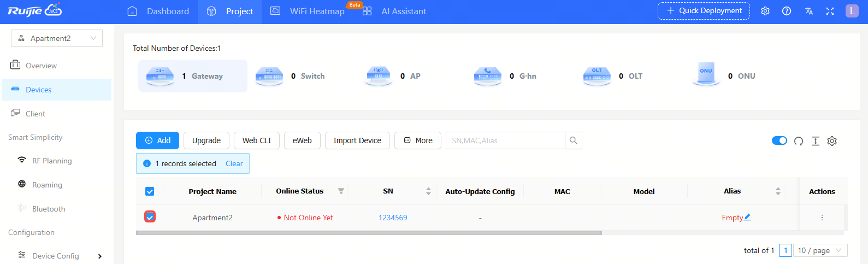Viewport: 868px width, 264px height.
Task: Enter fullscreen mode via header icon
Action: (x=830, y=11)
